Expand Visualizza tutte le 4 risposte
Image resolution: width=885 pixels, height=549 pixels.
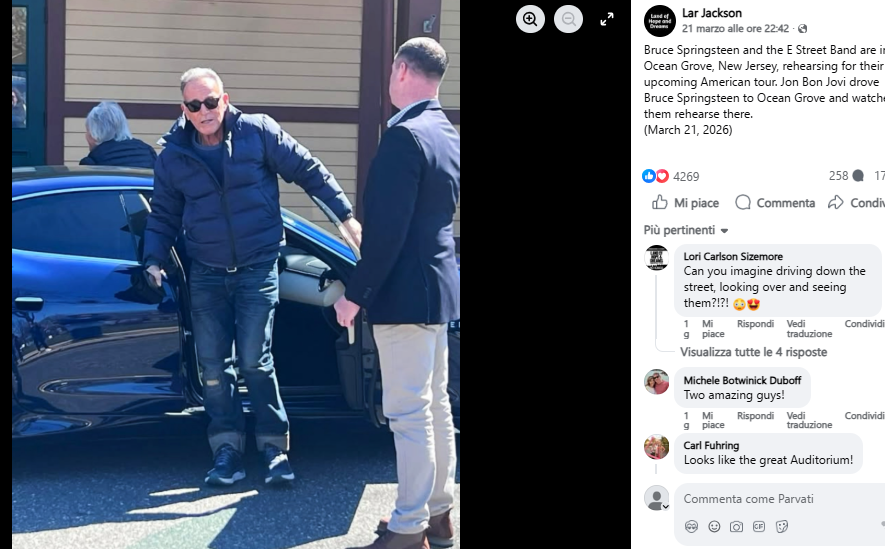click(753, 352)
